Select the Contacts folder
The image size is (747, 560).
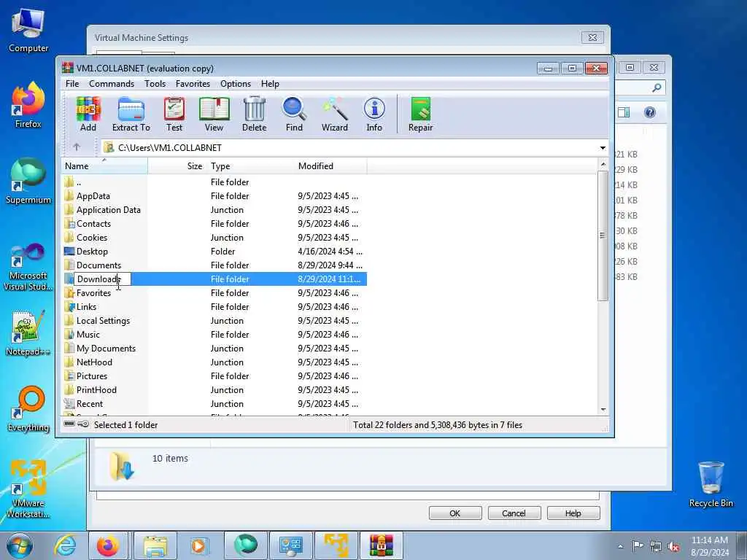[x=214, y=223]
